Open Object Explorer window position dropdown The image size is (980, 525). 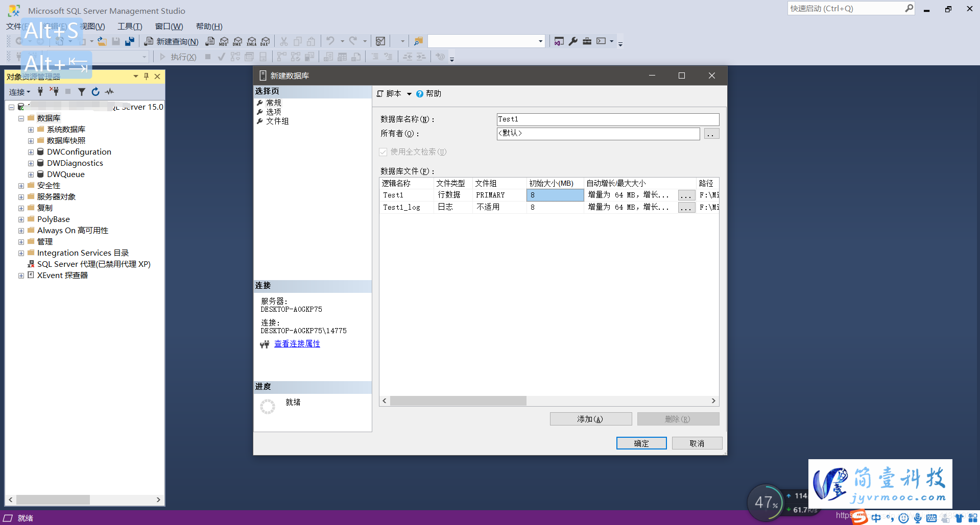136,77
